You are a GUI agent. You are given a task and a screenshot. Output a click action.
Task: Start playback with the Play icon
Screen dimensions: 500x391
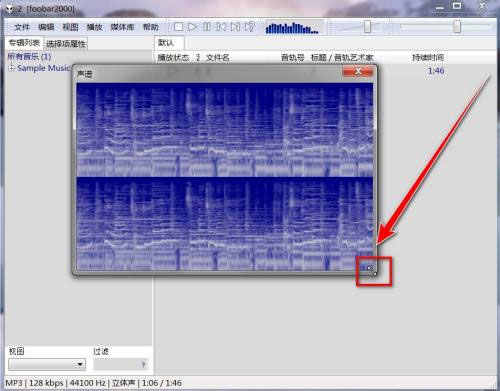point(192,27)
